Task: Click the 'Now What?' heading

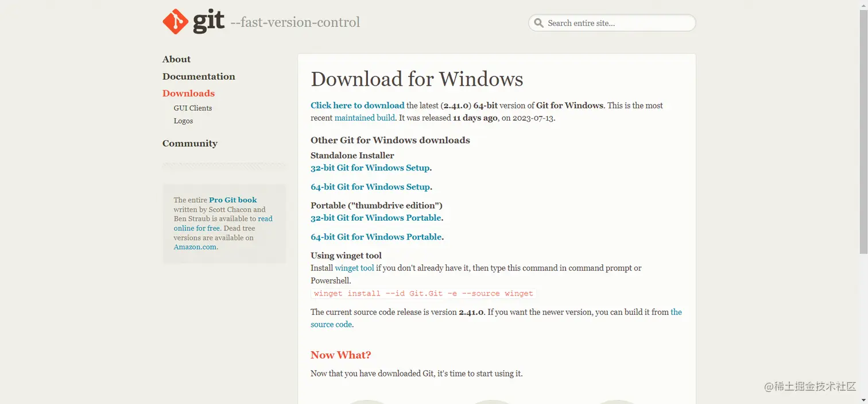Action: coord(341,355)
